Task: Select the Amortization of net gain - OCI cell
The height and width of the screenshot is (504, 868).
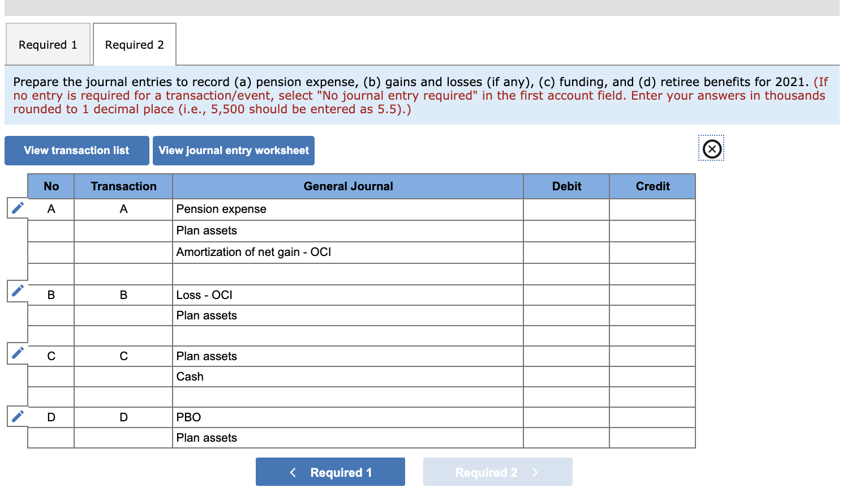Action: 347,252
